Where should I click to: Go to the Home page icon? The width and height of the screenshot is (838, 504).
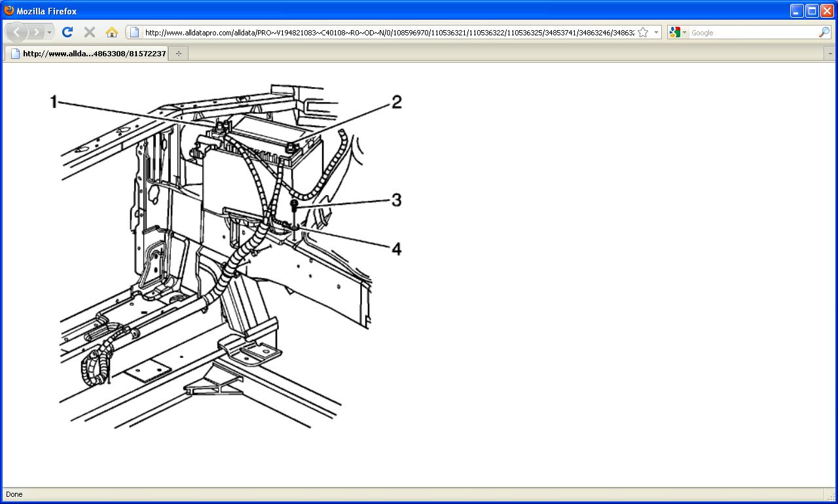coord(112,32)
